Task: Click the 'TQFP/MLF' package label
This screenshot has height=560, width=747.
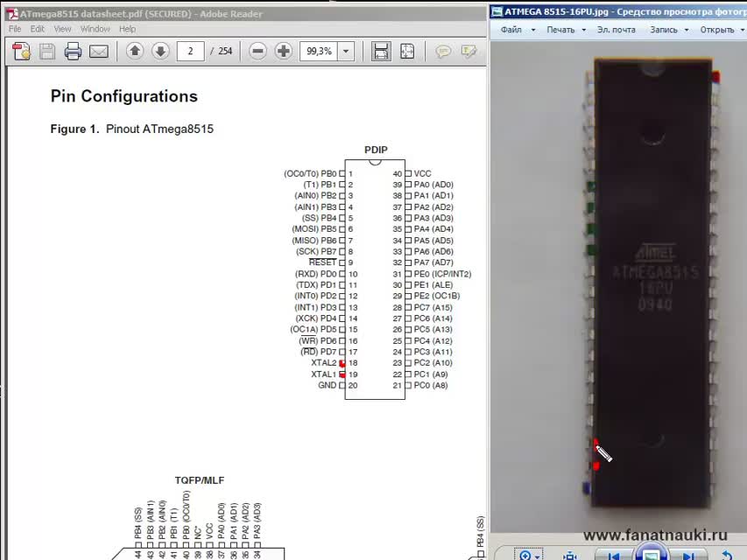Action: [200, 480]
